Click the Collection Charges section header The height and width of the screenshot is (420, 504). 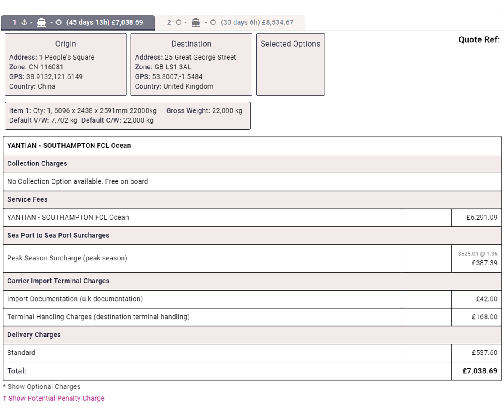pyautogui.click(x=37, y=163)
